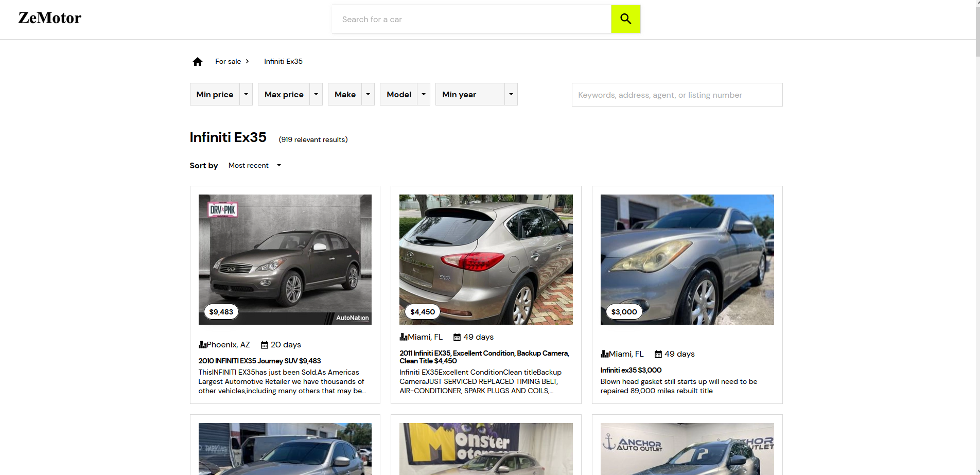Click the '(919 relevant results)' count

[313, 139]
